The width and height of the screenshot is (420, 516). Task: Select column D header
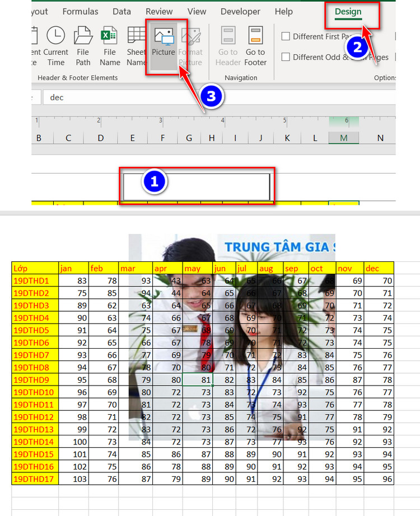pos(100,138)
